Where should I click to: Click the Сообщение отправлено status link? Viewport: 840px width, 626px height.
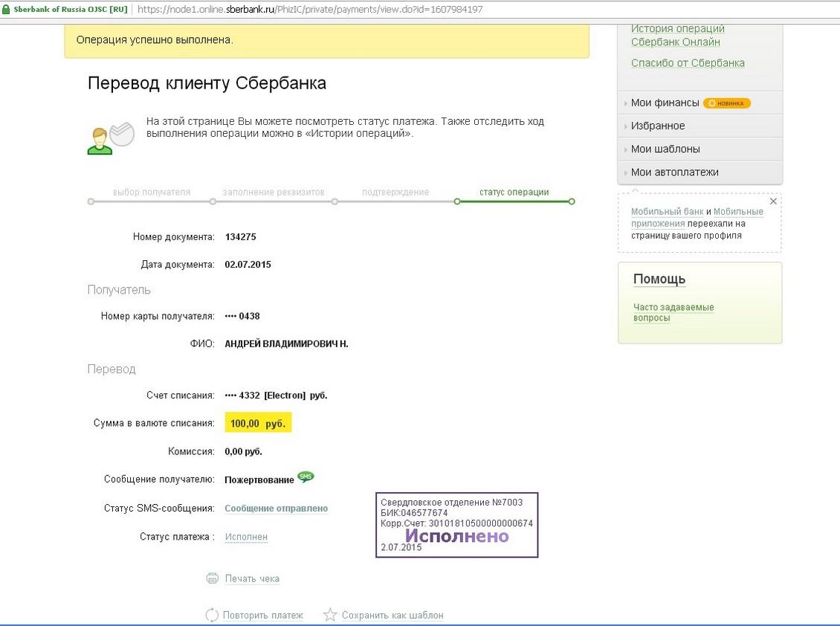point(276,508)
